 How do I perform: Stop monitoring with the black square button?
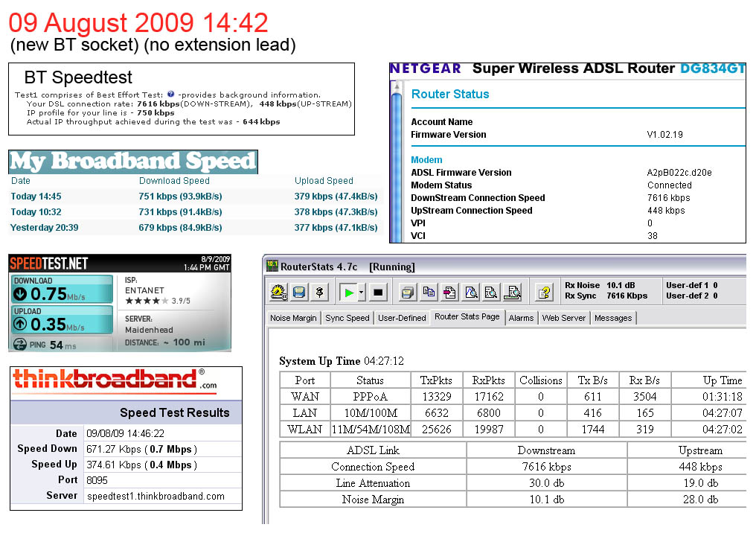coord(378,292)
